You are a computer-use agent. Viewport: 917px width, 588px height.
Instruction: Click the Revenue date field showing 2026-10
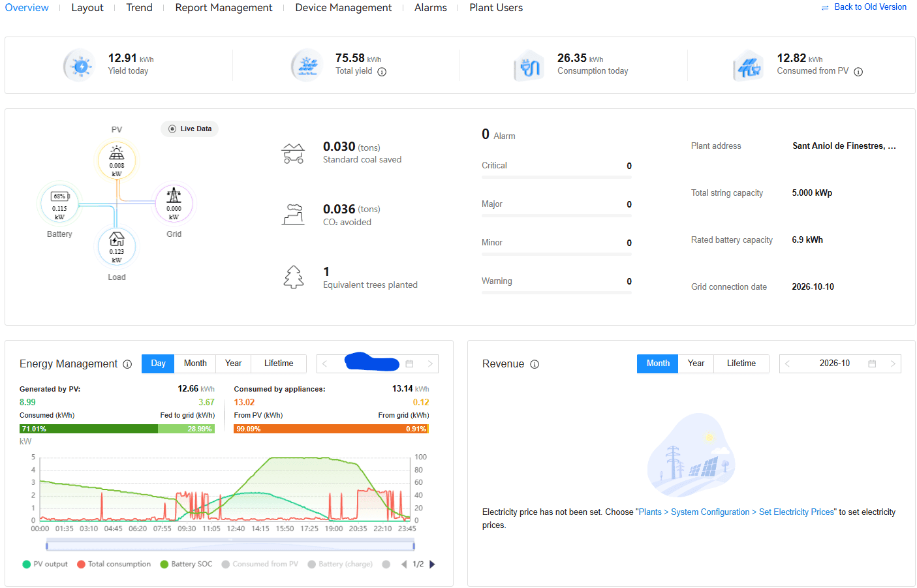[x=840, y=364]
